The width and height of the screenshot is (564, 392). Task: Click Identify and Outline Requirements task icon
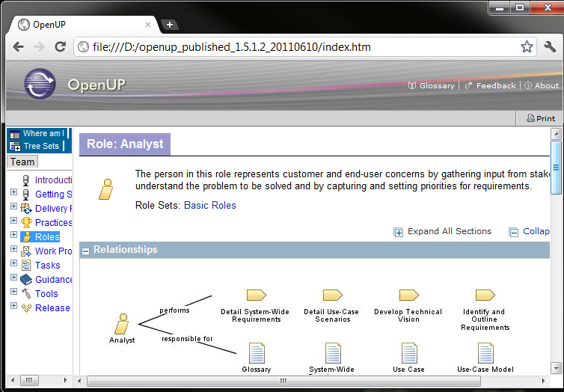point(485,295)
